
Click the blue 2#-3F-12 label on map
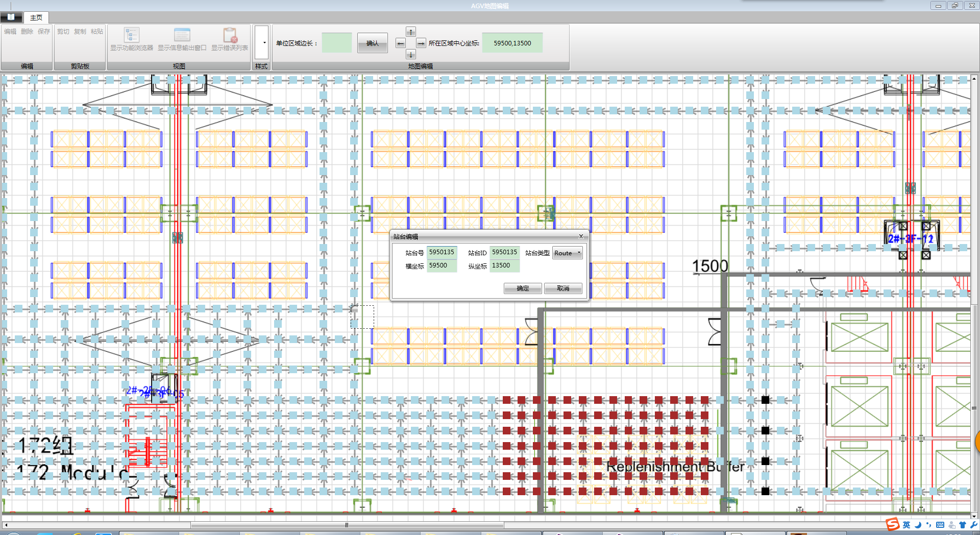coord(911,239)
